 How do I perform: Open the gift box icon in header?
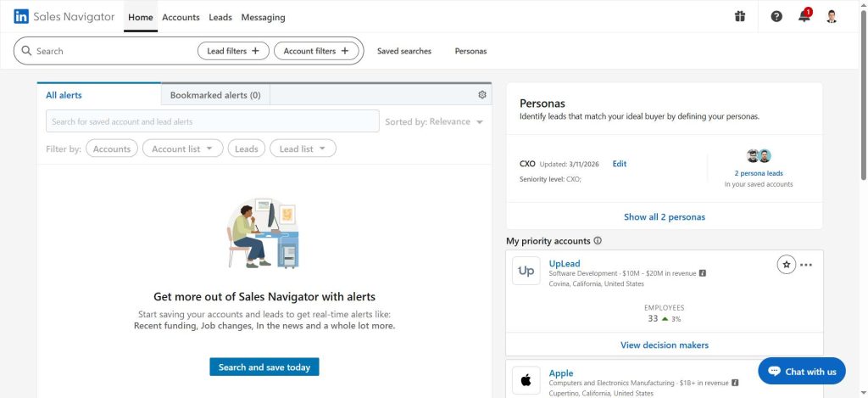[740, 17]
